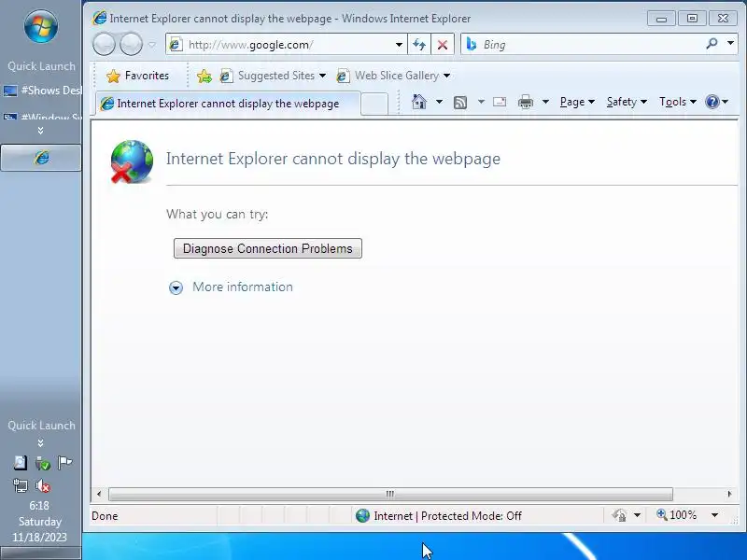Click the RSS Feeds icon
The height and width of the screenshot is (560, 747).
(x=460, y=103)
